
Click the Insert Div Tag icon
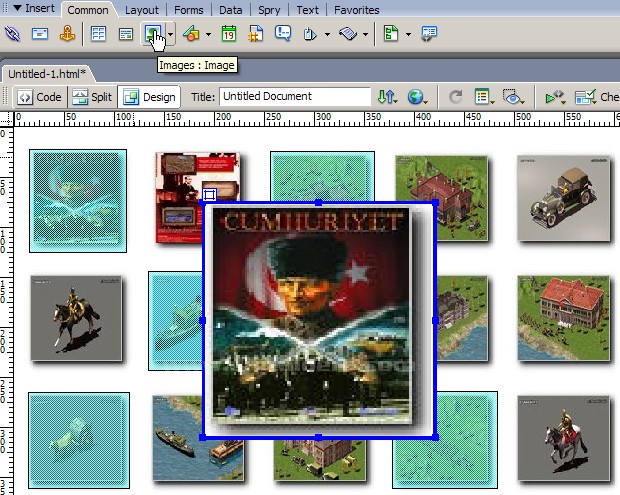pos(125,34)
